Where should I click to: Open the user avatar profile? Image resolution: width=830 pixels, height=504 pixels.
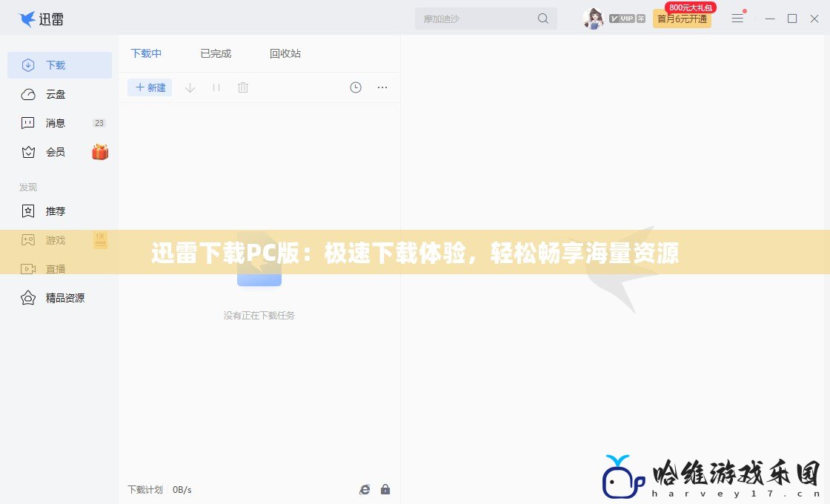pyautogui.click(x=594, y=19)
